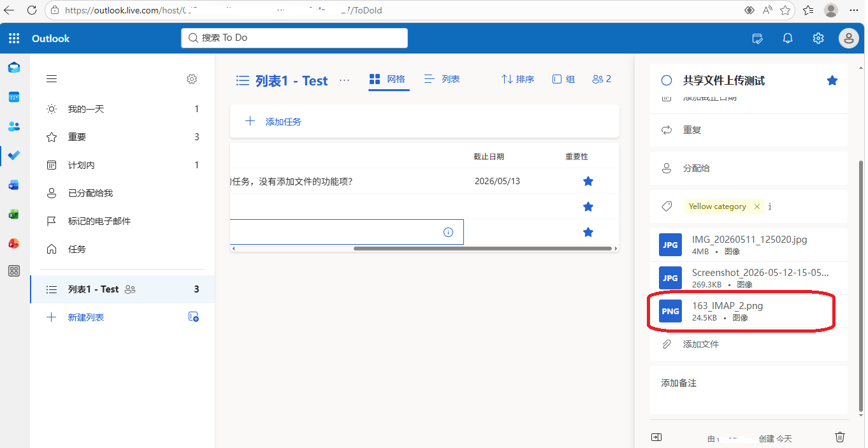The width and height of the screenshot is (868, 448).
Task: Open Outlook settings gear in header
Action: 818,38
